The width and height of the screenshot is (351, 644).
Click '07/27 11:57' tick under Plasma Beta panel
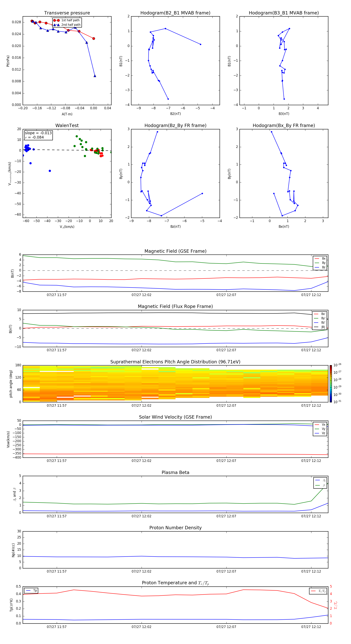[x=57, y=516]
